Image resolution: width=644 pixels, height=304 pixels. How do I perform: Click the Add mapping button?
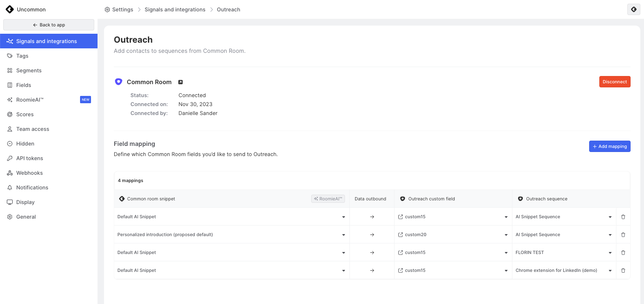(609, 146)
